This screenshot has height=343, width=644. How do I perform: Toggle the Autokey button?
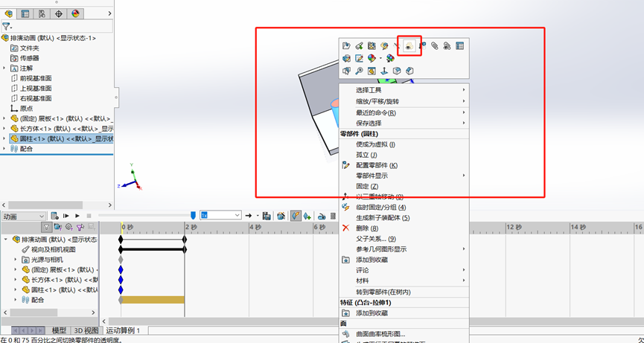(296, 216)
